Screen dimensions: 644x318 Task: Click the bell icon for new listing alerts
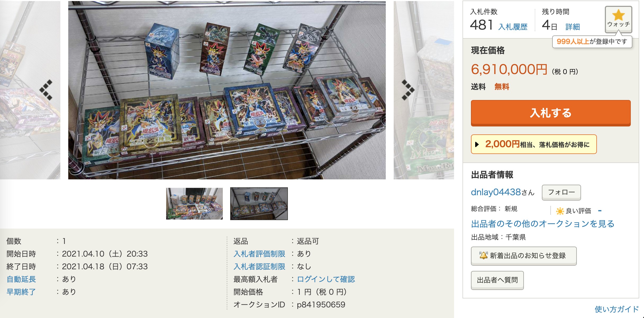coord(483,255)
